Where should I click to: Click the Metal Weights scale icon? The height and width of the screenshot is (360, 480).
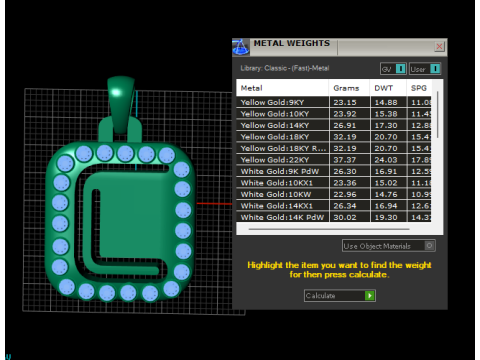(x=241, y=47)
